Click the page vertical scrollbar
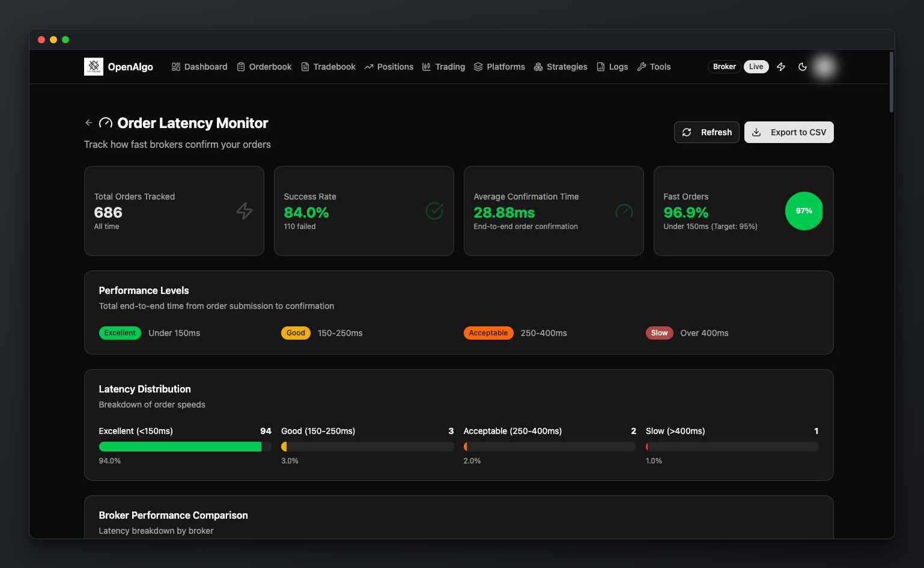The width and height of the screenshot is (924, 568). [892, 82]
